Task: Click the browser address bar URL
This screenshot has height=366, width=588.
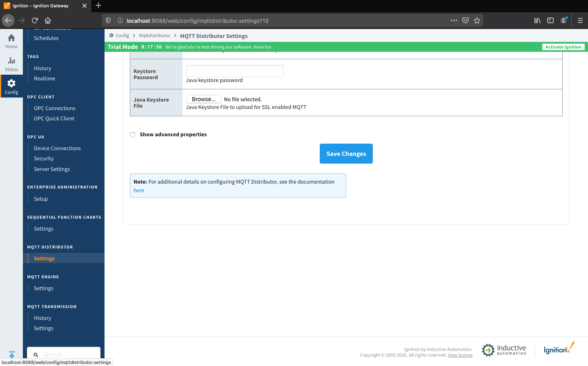Action: click(197, 21)
